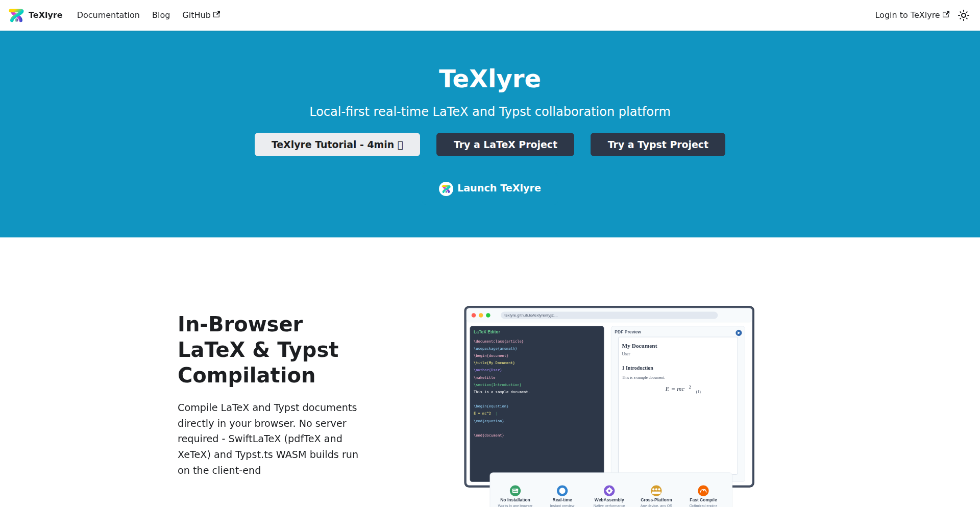Click the yellow Cross-Platform icon

656,491
